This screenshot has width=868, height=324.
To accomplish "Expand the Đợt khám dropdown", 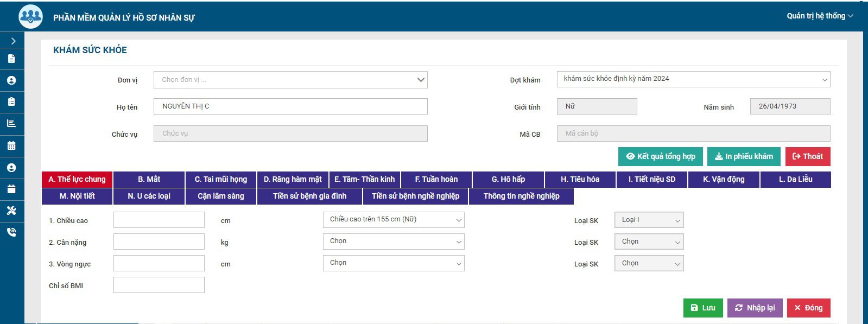I will pos(693,79).
